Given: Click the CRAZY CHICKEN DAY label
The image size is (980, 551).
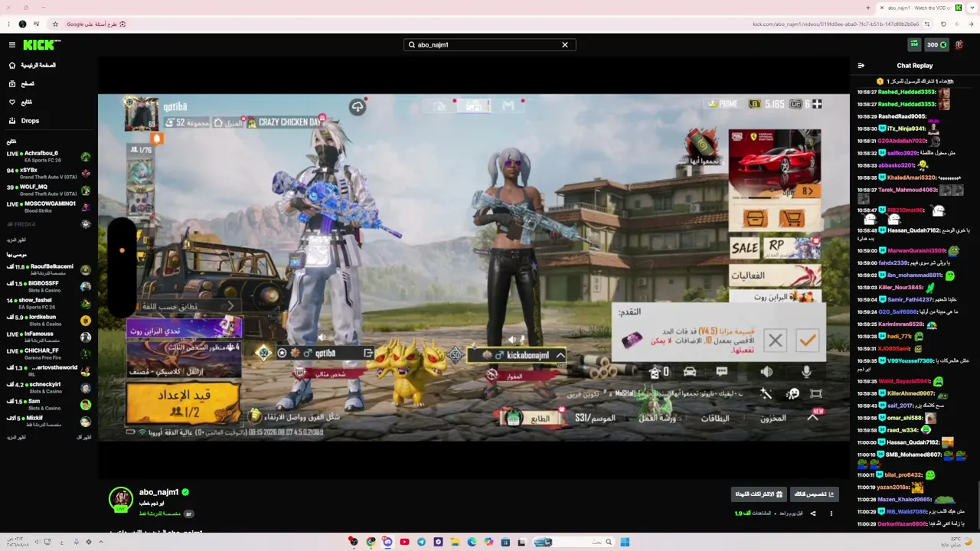Looking at the screenshot, I should (290, 122).
